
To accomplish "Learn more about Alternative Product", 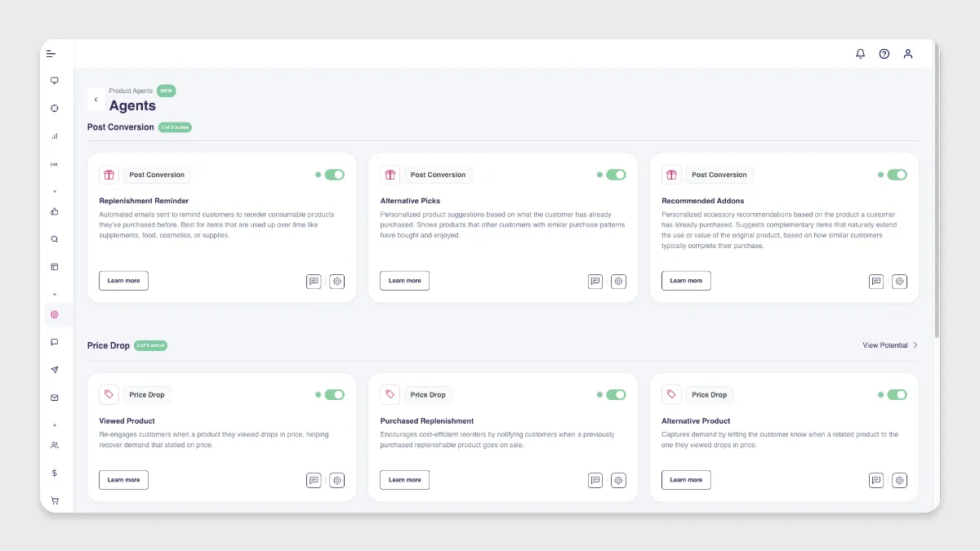I will tap(686, 480).
